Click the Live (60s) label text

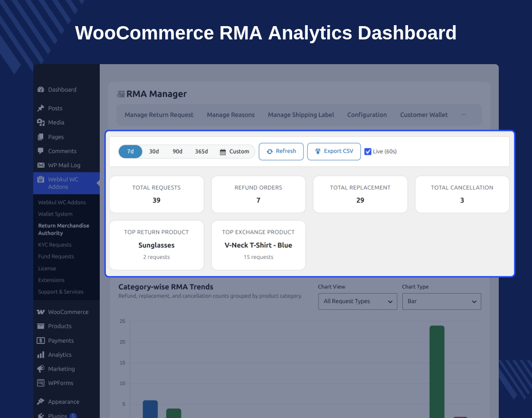385,152
